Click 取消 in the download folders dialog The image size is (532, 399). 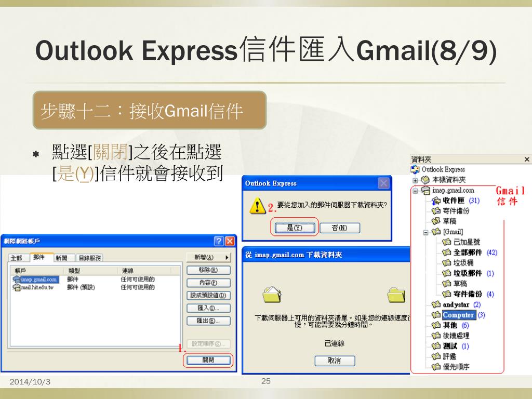tap(335, 361)
